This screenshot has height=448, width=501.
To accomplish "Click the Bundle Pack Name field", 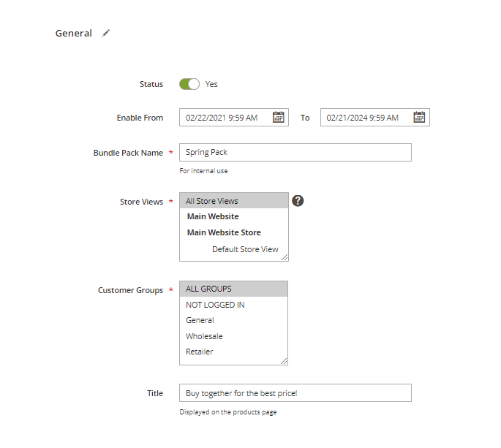I will 295,152.
